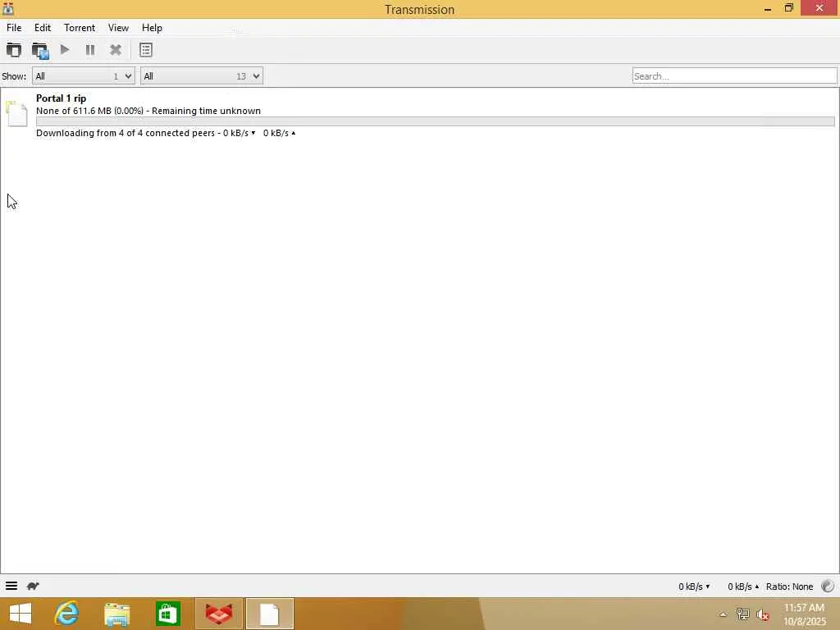Click the Transmission title bar app icon
Screen dimensions: 840x630
[8, 8]
